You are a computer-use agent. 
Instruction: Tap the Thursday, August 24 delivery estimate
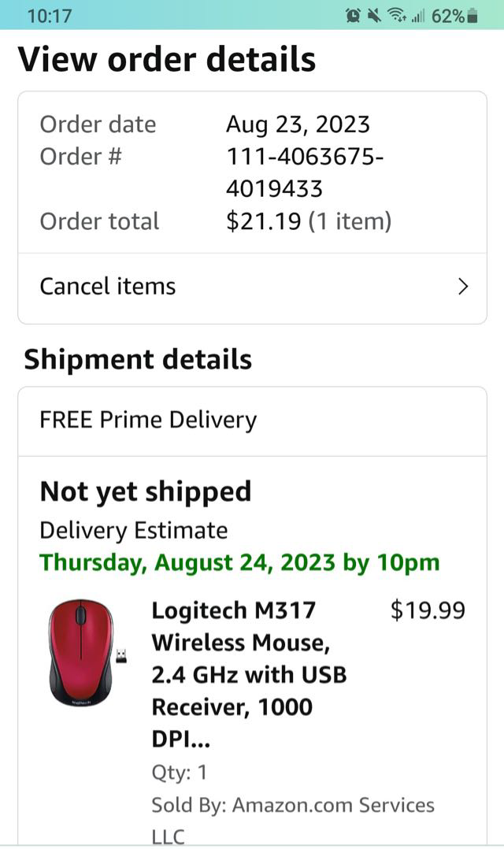click(239, 562)
